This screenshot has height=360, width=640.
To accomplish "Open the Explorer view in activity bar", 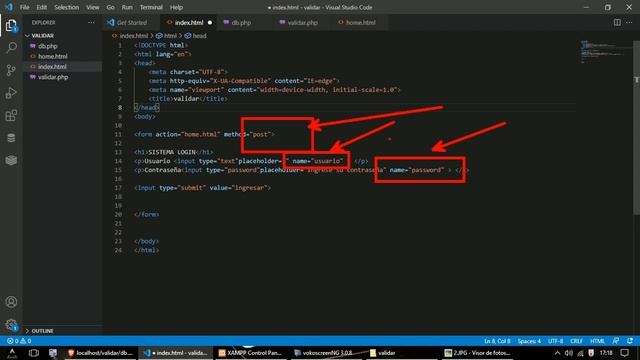I will (11, 26).
